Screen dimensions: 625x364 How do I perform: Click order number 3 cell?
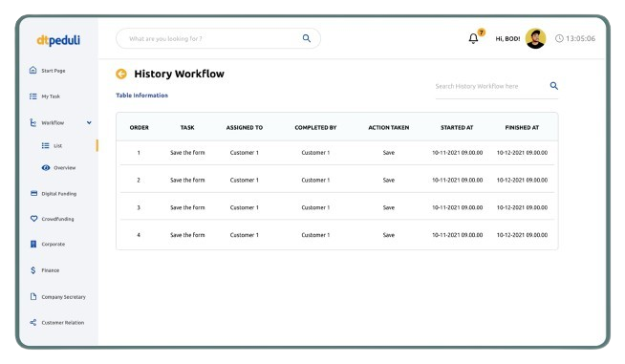click(139, 207)
